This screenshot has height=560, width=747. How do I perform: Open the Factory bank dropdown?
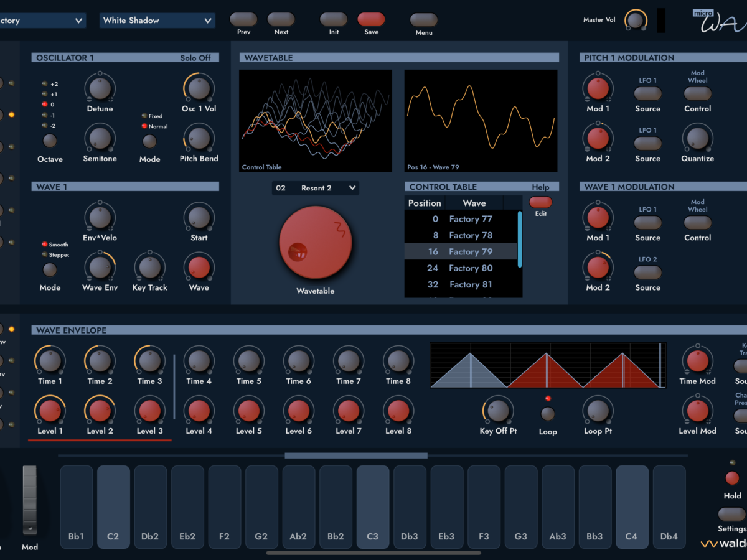coord(41,21)
